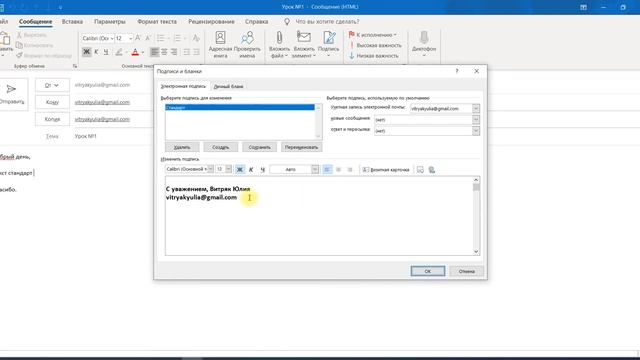Toggle italic in the signature editor
The width and height of the screenshot is (640, 360).
(251, 169)
